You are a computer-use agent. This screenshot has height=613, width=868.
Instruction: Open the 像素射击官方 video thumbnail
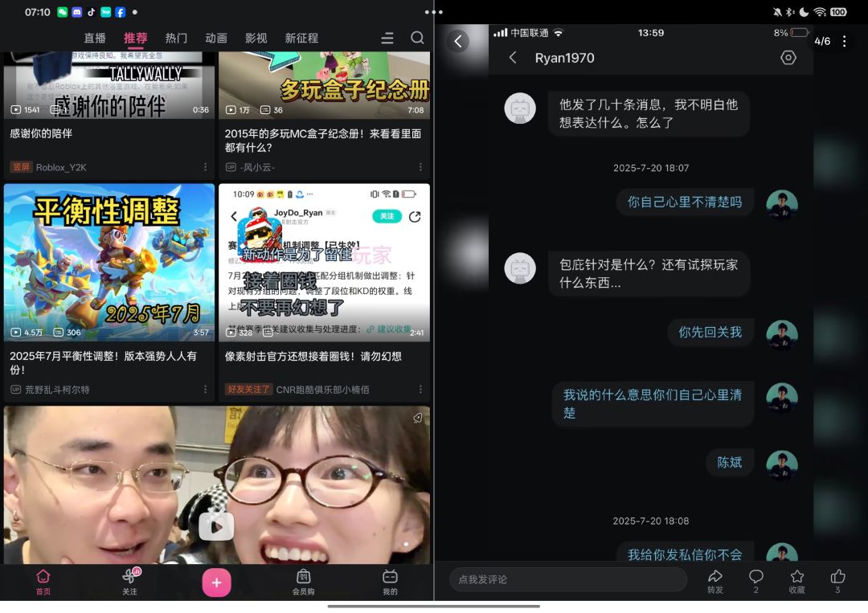tap(325, 262)
